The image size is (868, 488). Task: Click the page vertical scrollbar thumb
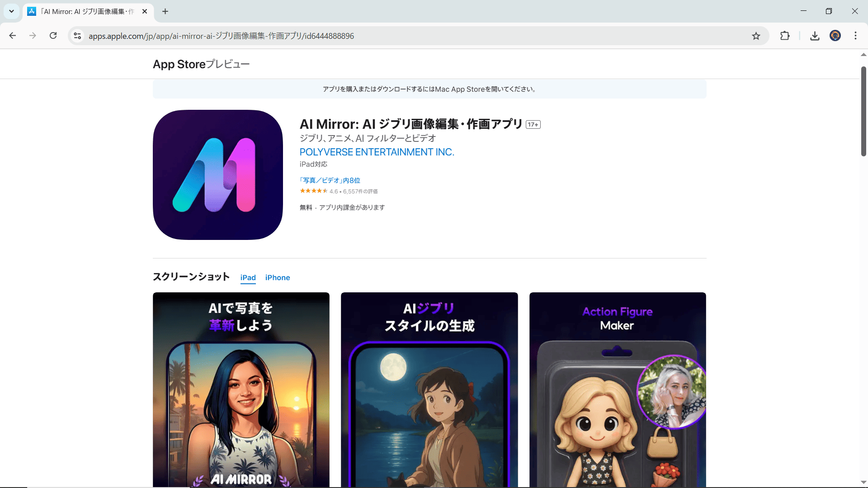[x=863, y=111]
